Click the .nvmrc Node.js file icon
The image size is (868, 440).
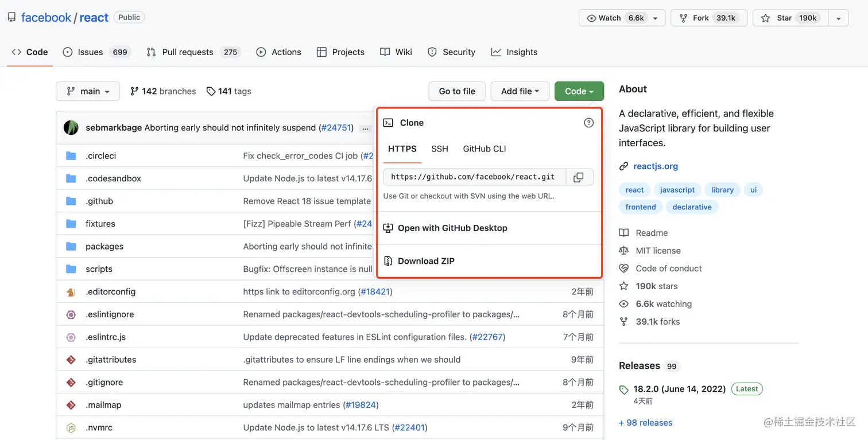click(x=71, y=428)
